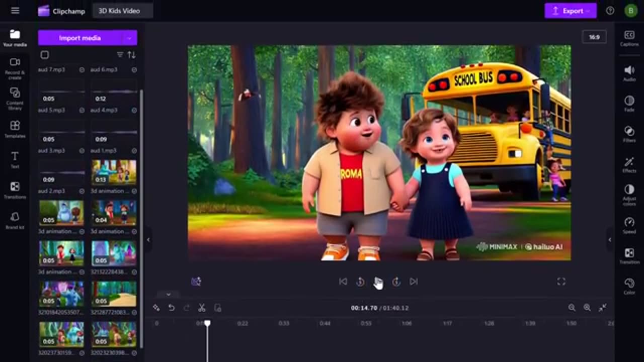Open the preview in fullscreen
Image resolution: width=644 pixels, height=362 pixels.
point(561,282)
